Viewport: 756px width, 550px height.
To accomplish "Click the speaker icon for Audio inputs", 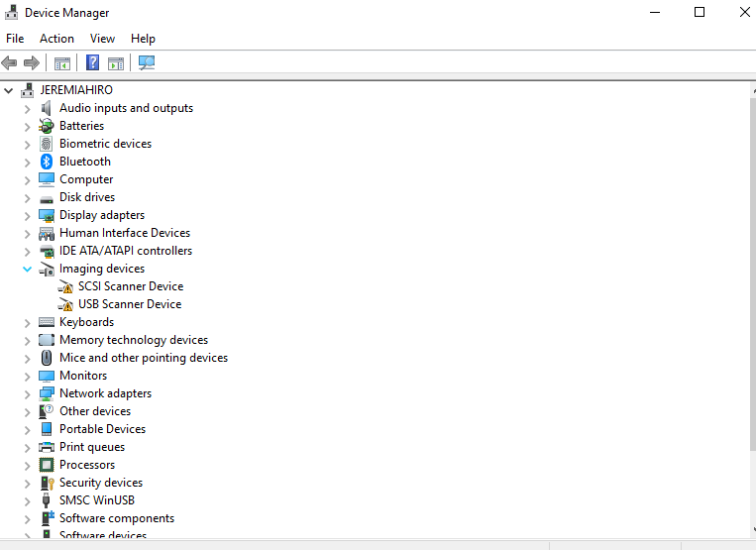I will coord(47,108).
